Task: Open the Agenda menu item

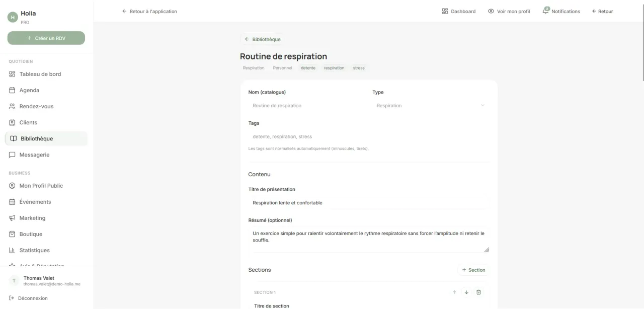Action: pyautogui.click(x=46, y=90)
